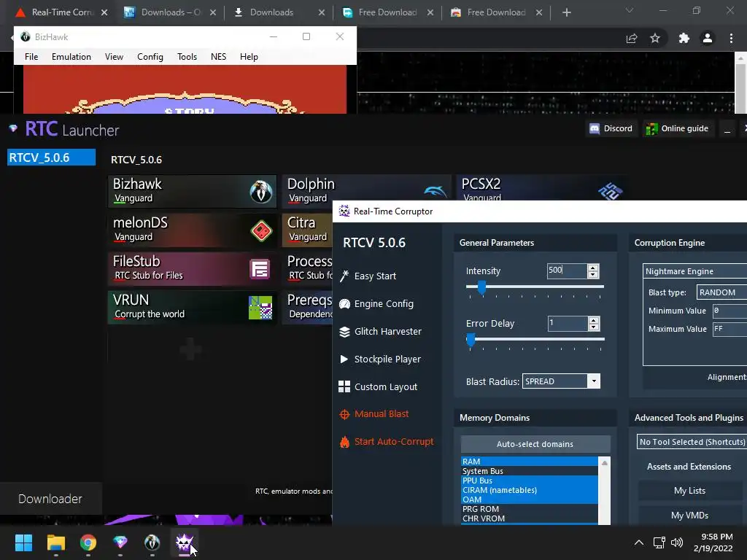Click BizHawk taskbar icon

tap(152, 542)
